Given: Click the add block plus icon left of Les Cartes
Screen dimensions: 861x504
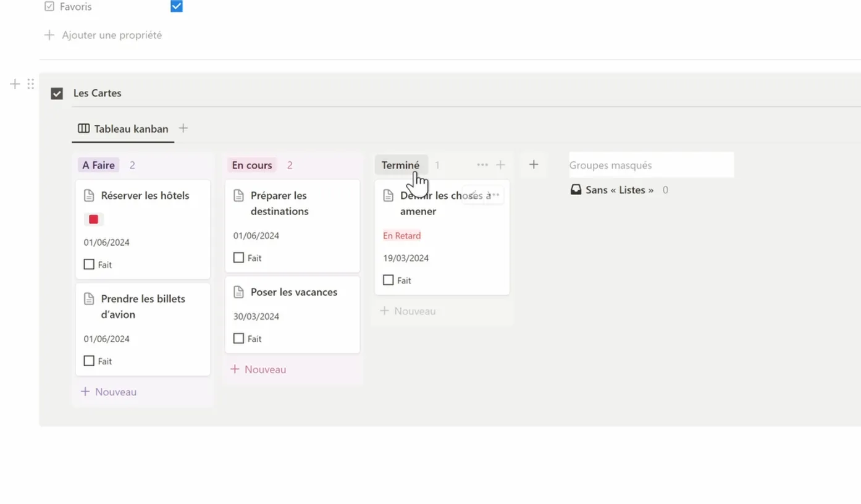Looking at the screenshot, I should tap(15, 84).
